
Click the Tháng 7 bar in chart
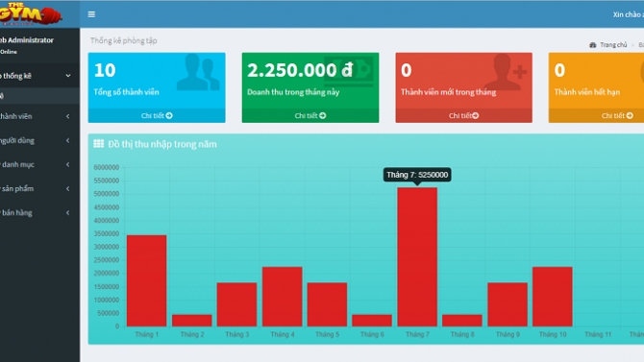coord(417,257)
